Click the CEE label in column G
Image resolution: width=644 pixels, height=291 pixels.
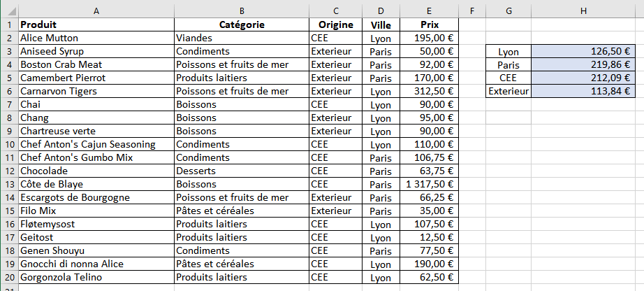coord(508,78)
